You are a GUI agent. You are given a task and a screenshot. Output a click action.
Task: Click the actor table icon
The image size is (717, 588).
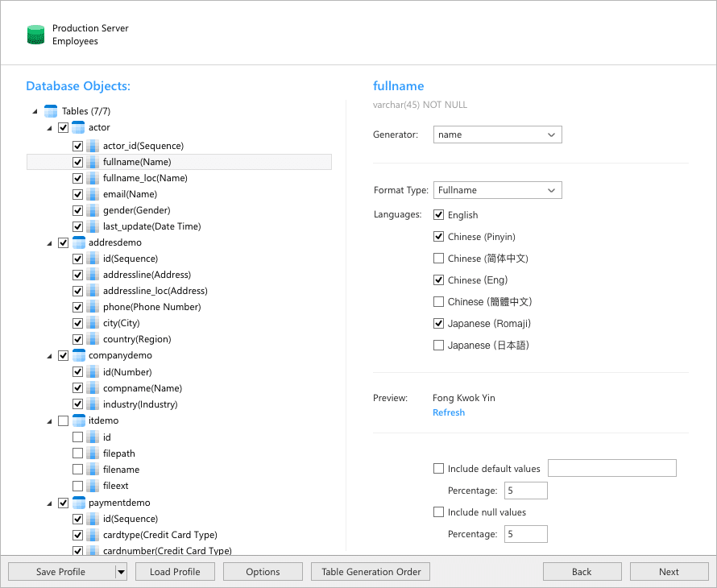pyautogui.click(x=78, y=127)
